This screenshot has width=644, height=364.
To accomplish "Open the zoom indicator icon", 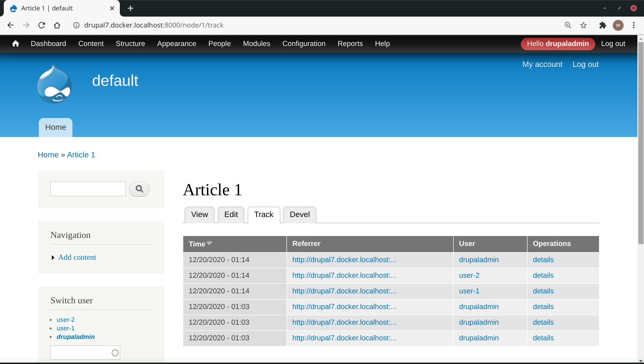I will tap(568, 25).
